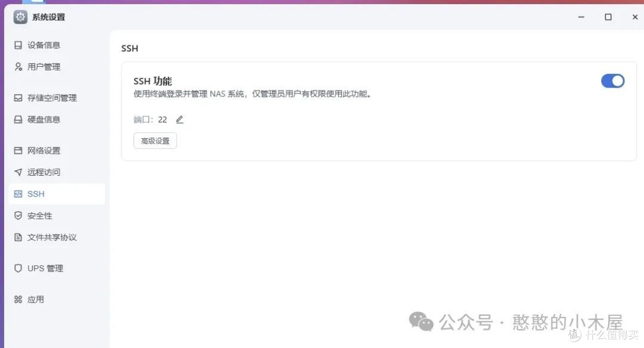This screenshot has width=644, height=348.
Task: Edit the SSH port with pencil icon
Action: point(179,119)
